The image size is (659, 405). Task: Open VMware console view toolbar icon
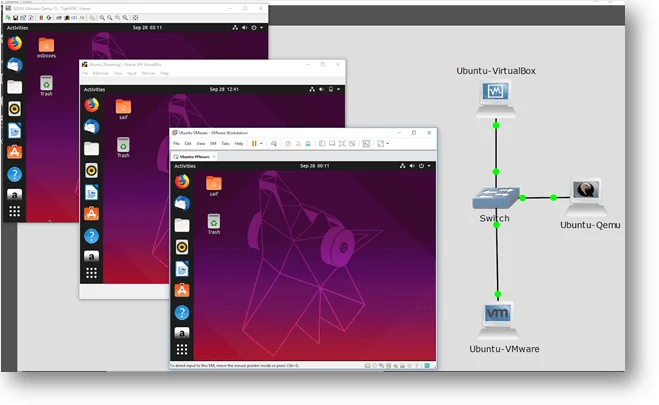[x=366, y=144]
